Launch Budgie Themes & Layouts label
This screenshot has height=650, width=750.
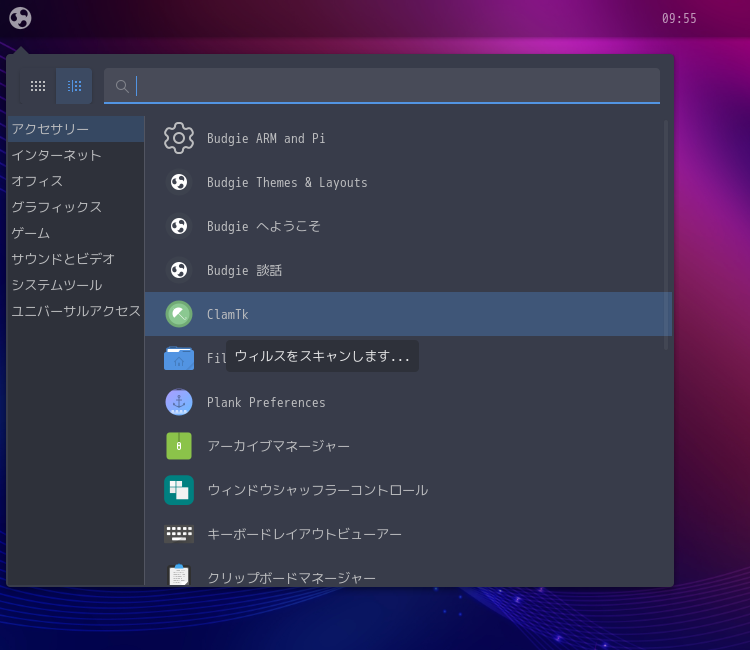[x=287, y=183]
